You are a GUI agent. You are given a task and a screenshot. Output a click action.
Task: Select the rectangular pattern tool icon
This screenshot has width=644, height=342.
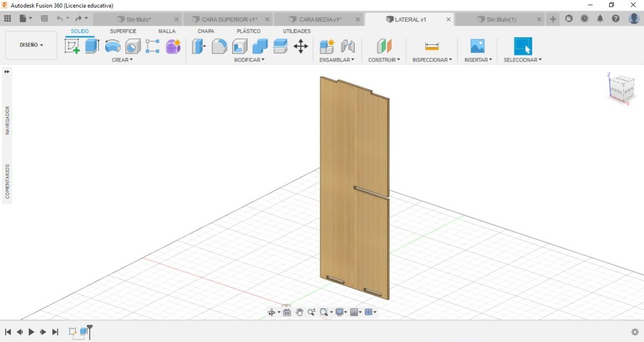tap(153, 46)
